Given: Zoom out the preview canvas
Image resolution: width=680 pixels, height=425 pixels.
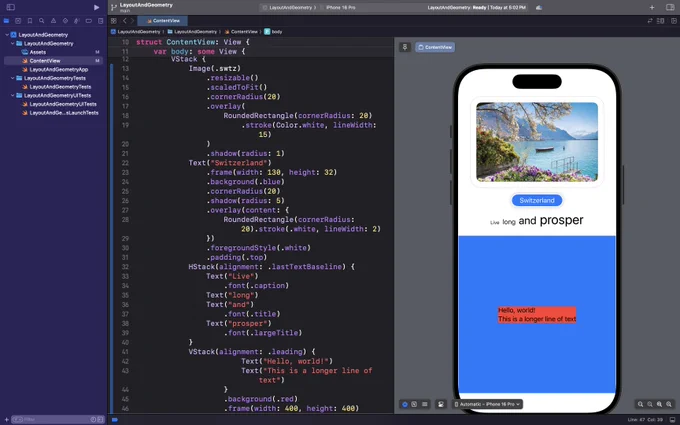Looking at the screenshot, I should pyautogui.click(x=641, y=404).
